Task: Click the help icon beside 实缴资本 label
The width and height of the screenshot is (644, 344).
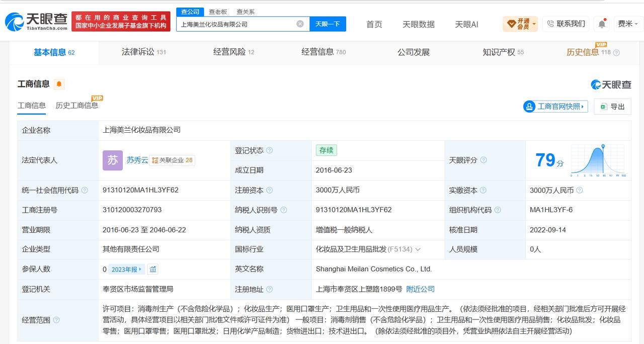Action: coord(484,190)
